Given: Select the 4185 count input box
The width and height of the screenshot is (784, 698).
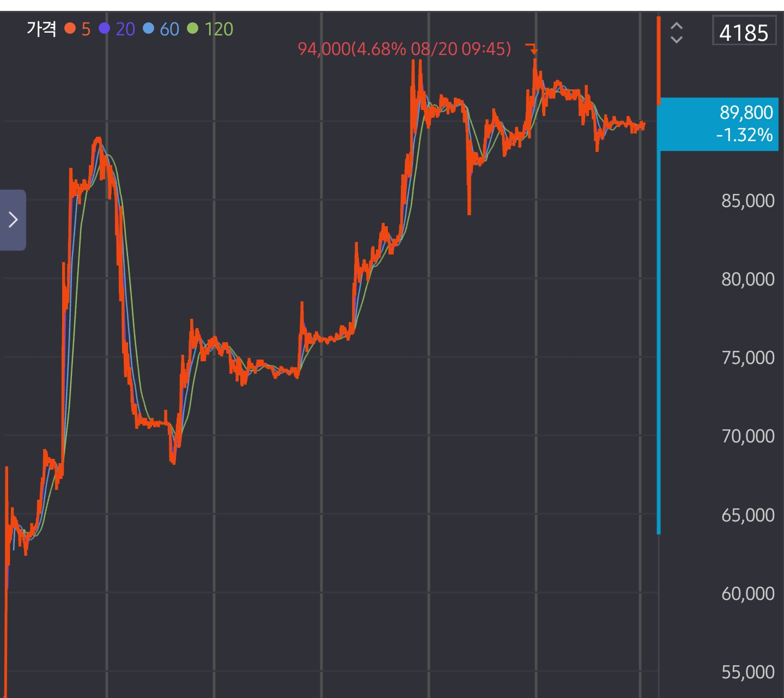Looking at the screenshot, I should 744,32.
